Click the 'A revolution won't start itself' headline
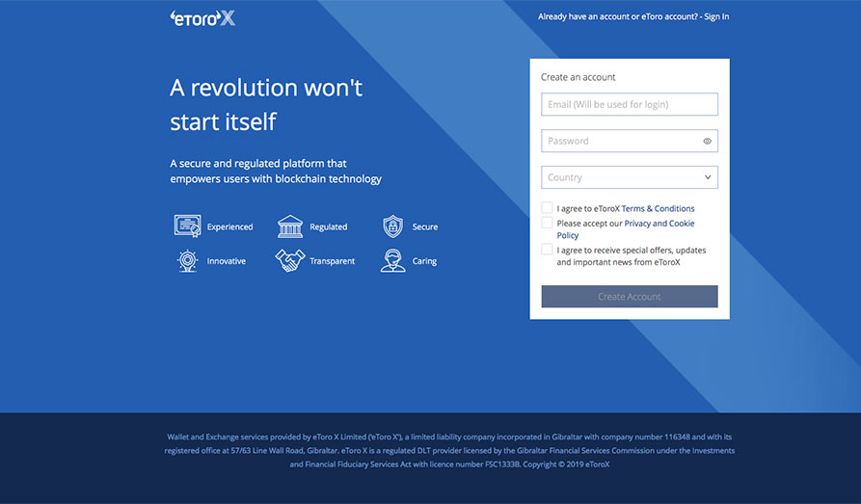Image resolution: width=861 pixels, height=504 pixels. click(266, 104)
